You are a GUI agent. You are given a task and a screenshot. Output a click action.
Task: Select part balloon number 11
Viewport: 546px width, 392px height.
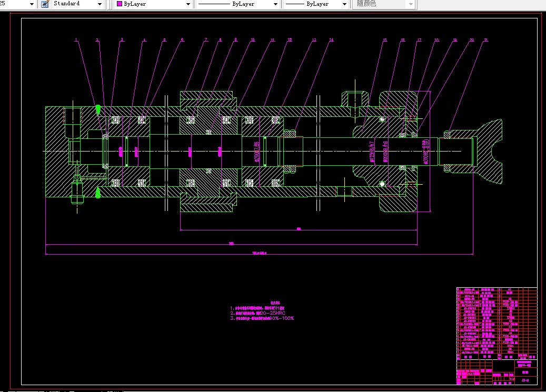point(273,39)
